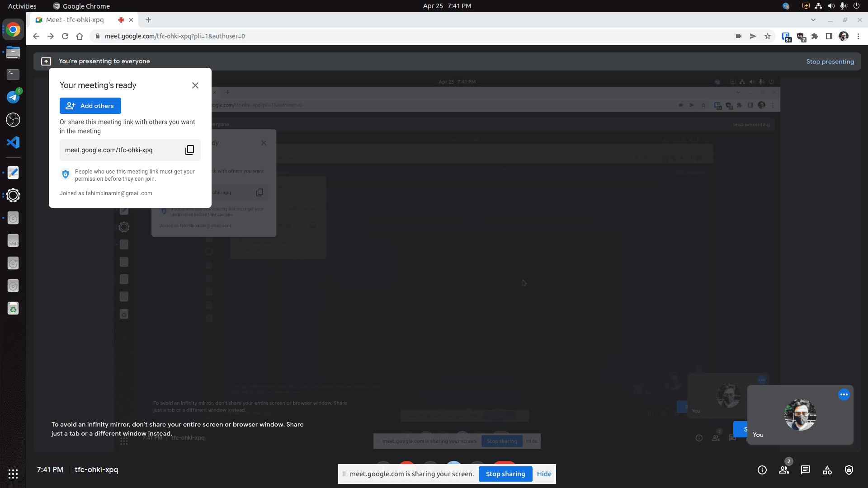Hide the screen sharing notification bar
Screen dimensions: 868x488
click(544, 474)
